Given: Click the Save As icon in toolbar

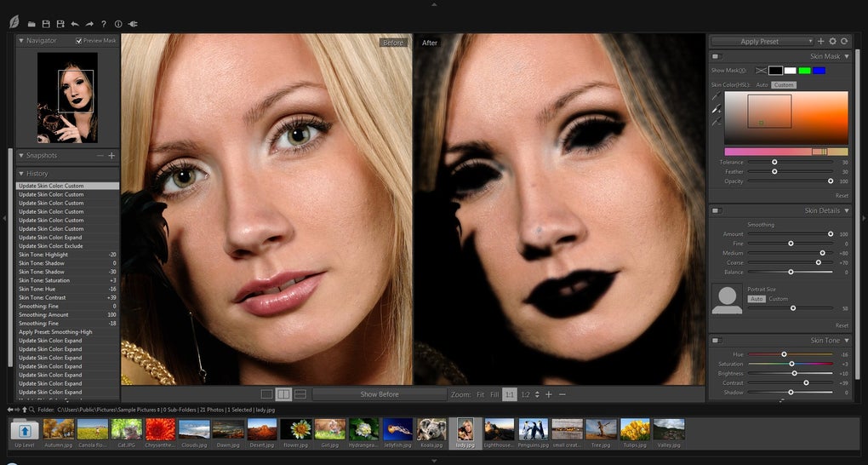Looking at the screenshot, I should [x=61, y=25].
